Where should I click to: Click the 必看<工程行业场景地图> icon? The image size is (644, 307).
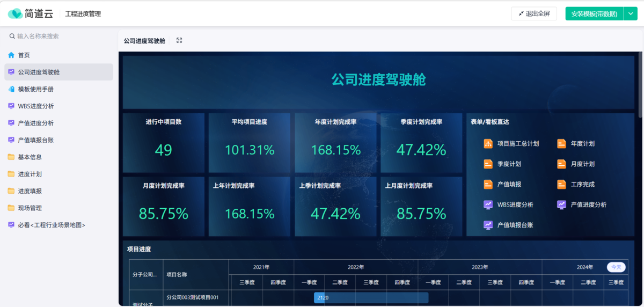click(x=11, y=225)
